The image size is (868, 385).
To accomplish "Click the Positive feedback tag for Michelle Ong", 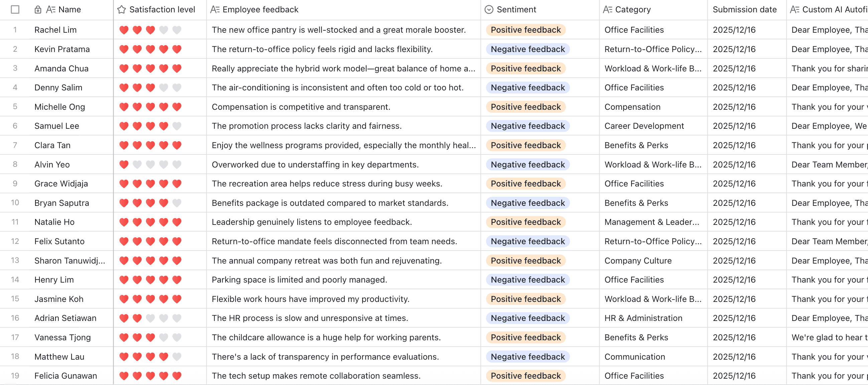I will (x=525, y=107).
